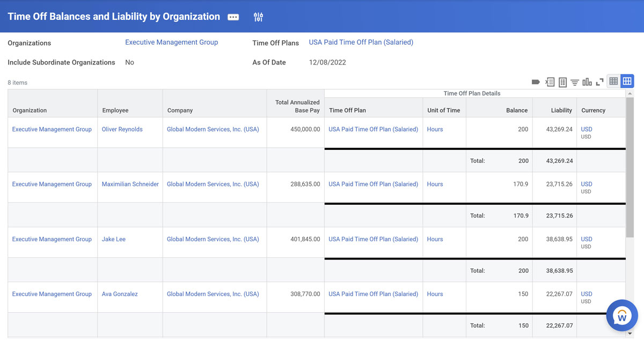Click the vertical scrollbar thumb
644x347 pixels.
pos(630,168)
